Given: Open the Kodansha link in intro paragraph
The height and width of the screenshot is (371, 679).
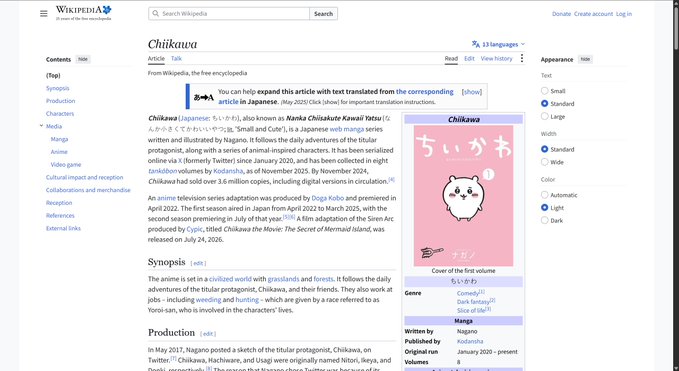Looking at the screenshot, I should pos(228,171).
